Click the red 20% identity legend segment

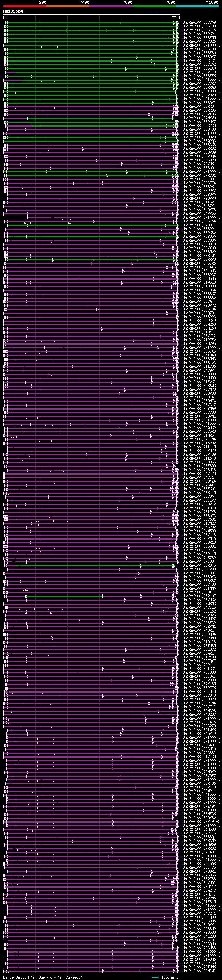pos(25,6)
